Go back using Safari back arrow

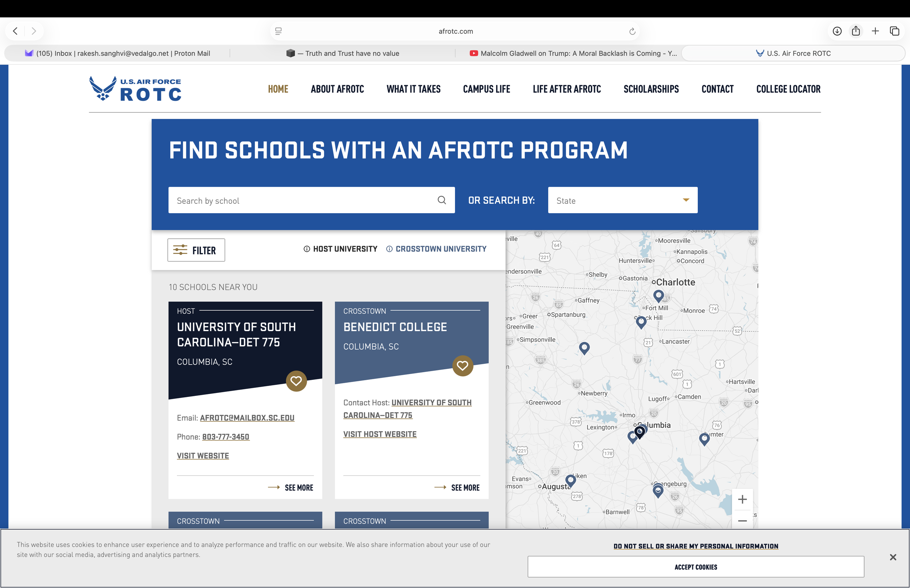15,31
